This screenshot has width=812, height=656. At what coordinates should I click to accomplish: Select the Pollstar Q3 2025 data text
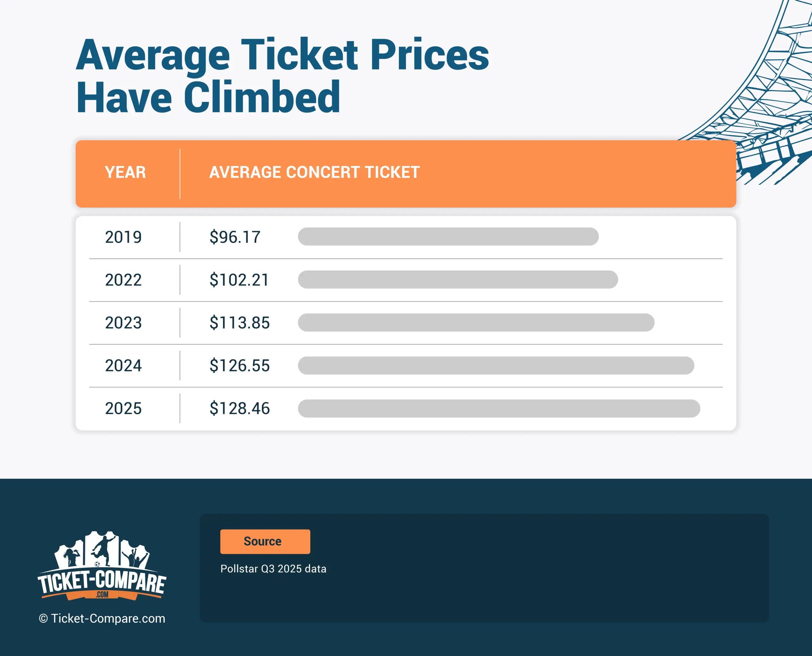click(273, 569)
